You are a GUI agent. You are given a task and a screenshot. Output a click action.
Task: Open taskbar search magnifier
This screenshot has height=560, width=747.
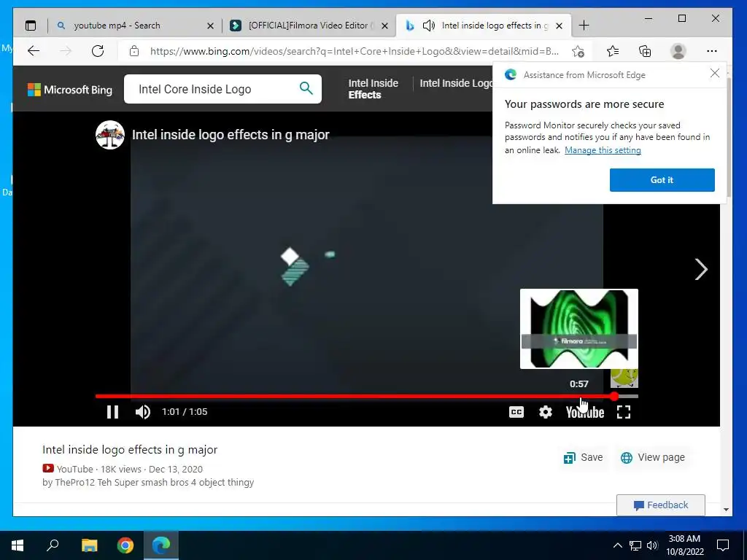coord(53,545)
